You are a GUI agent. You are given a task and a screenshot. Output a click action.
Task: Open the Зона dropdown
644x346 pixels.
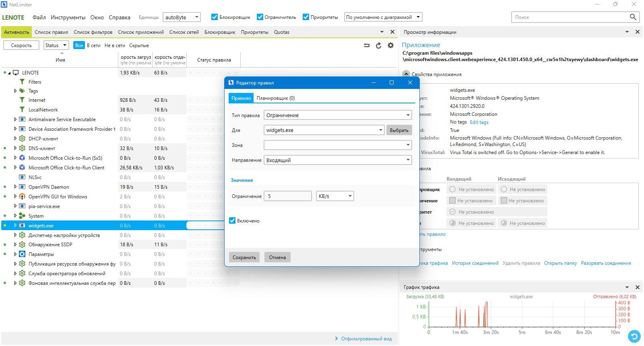tap(338, 145)
